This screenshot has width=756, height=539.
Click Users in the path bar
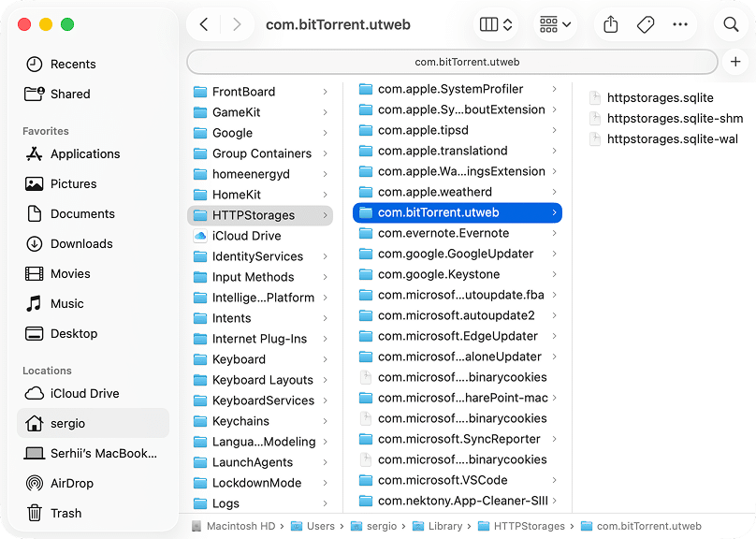(x=316, y=526)
